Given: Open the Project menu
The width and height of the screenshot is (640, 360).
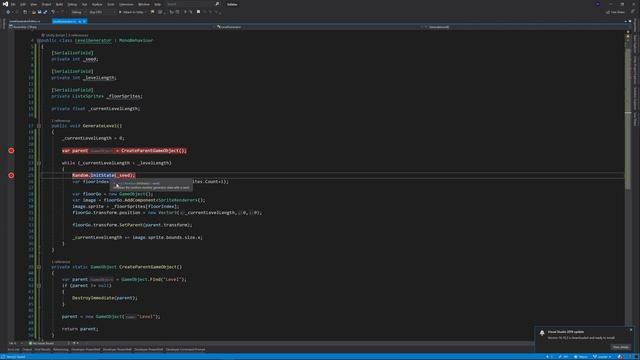Looking at the screenshot, I should (47, 4).
